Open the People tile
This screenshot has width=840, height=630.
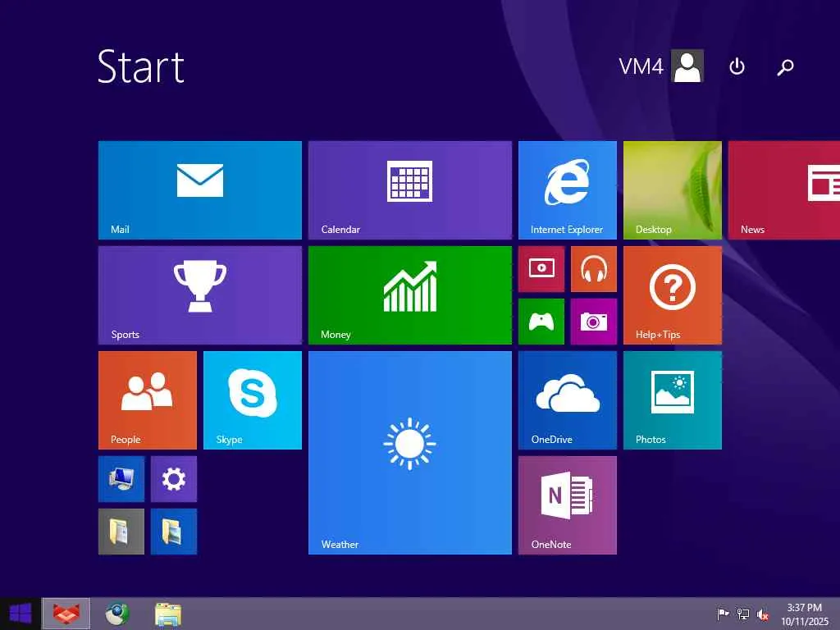tap(148, 400)
